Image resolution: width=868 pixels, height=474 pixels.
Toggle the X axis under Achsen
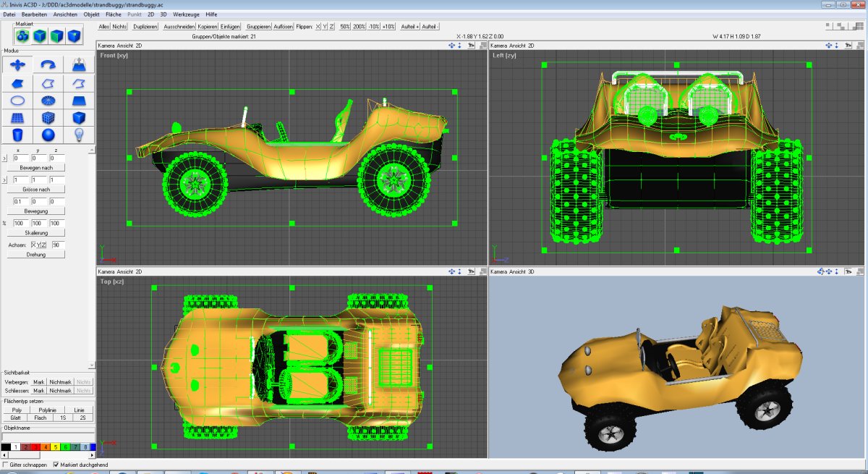(33, 245)
